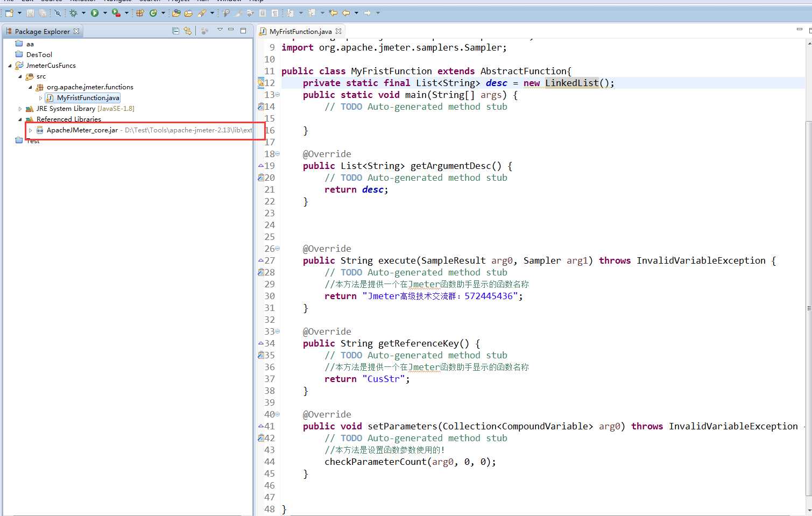Click the override marker on line 27
The height and width of the screenshot is (516, 812).
point(261,260)
